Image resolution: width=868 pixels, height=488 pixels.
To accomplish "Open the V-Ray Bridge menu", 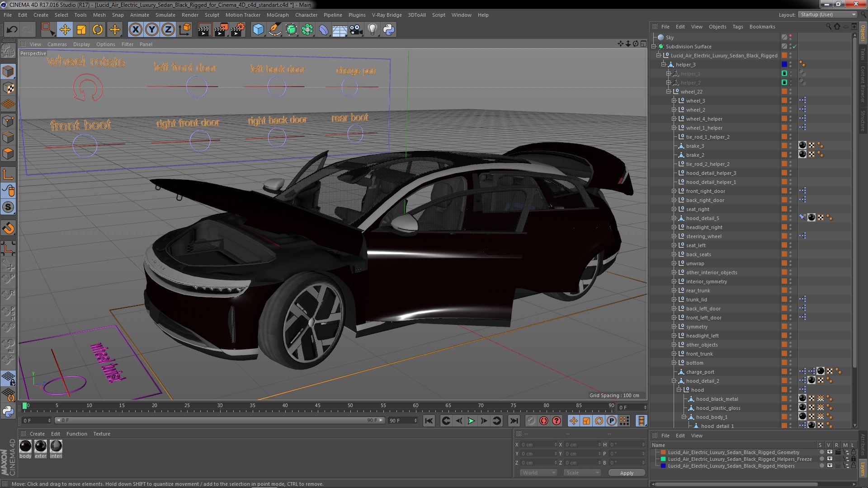I will coord(387,15).
